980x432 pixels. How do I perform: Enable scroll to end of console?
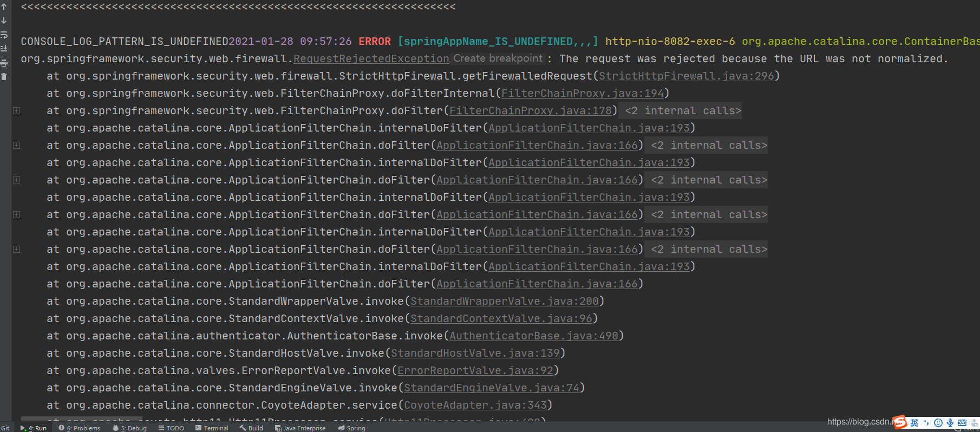(4, 49)
